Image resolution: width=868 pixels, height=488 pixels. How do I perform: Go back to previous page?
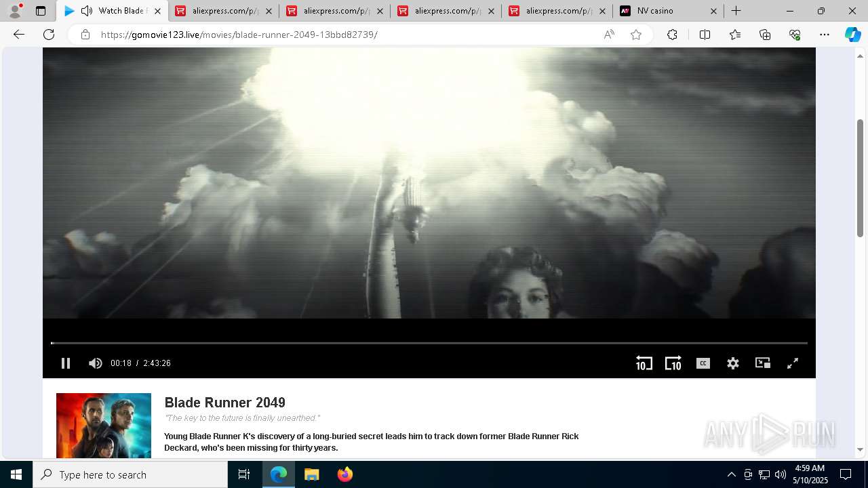click(19, 35)
